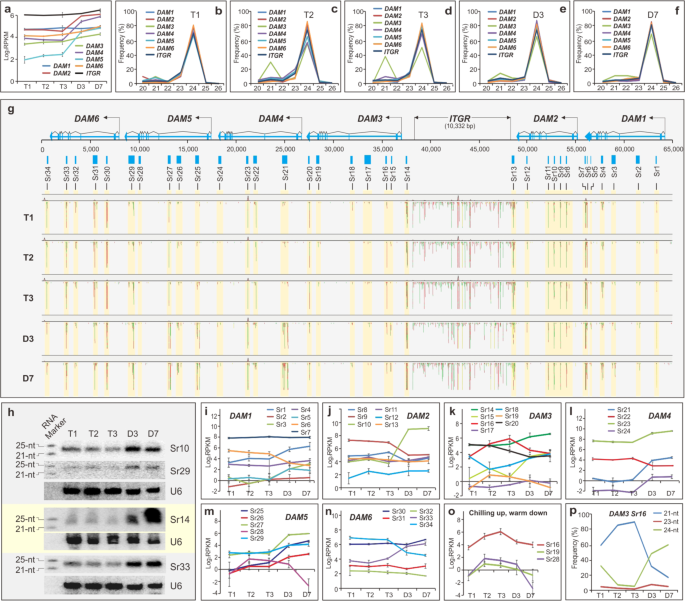Click the DAM5 legend entry in panel a
The width and height of the screenshot is (685, 601).
[x=89, y=59]
